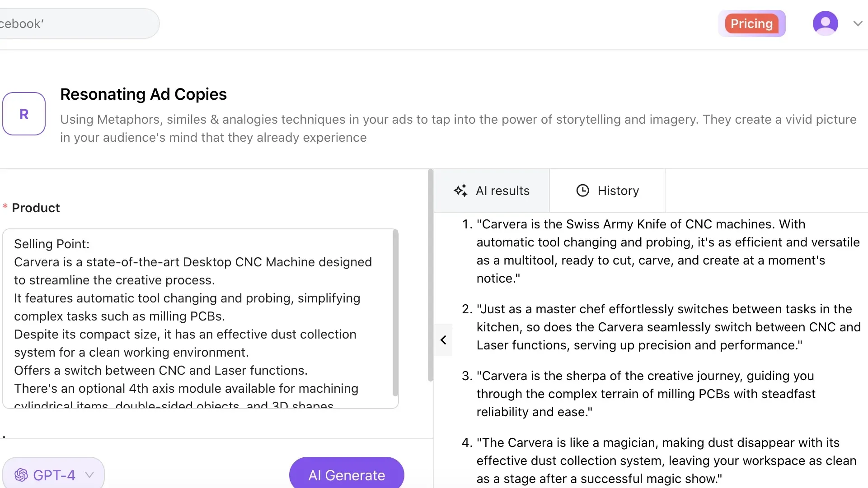Open the account dropdown next to the avatar
The image size is (868, 488).
pyautogui.click(x=858, y=23)
